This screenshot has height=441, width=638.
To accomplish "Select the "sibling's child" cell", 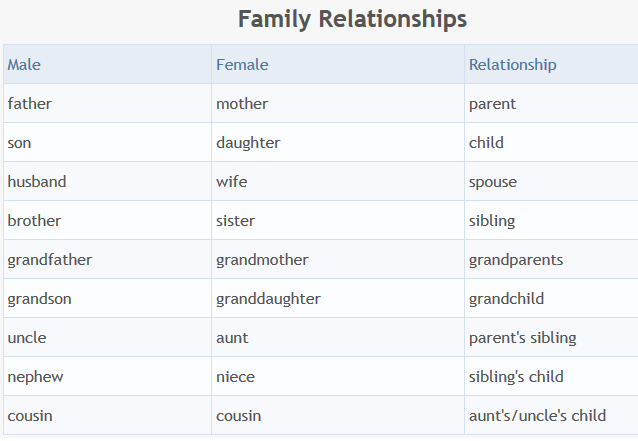I will tap(551, 377).
